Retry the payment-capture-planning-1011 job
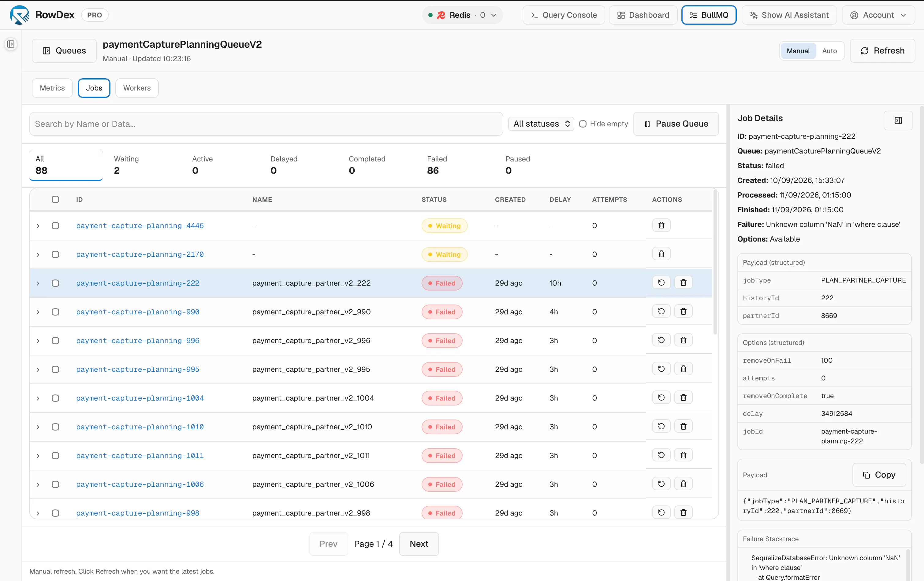924x581 pixels. pos(661,455)
